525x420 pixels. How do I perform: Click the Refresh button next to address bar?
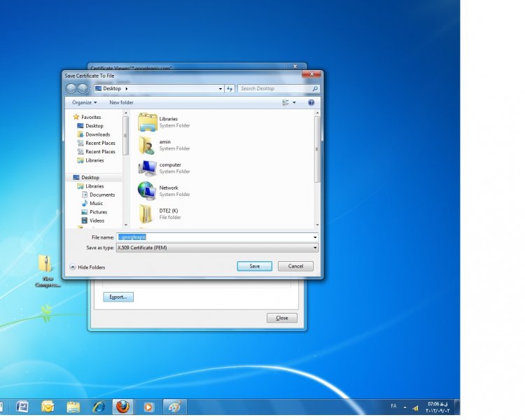point(230,89)
